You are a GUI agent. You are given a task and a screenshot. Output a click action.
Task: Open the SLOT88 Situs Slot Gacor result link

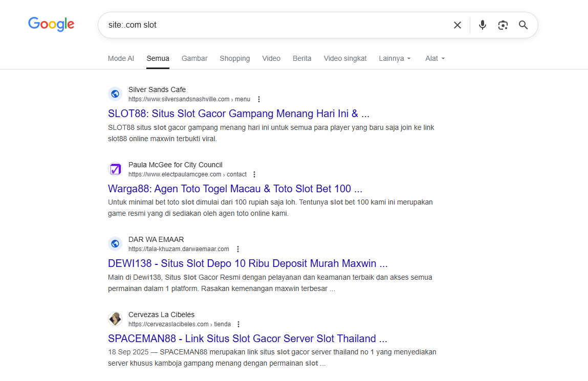[238, 114]
